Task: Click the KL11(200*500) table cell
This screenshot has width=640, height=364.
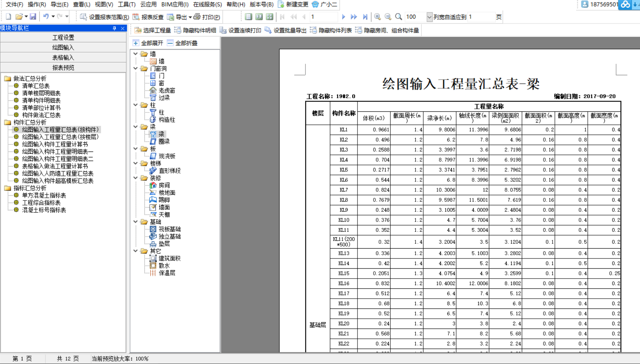Action: click(x=344, y=242)
